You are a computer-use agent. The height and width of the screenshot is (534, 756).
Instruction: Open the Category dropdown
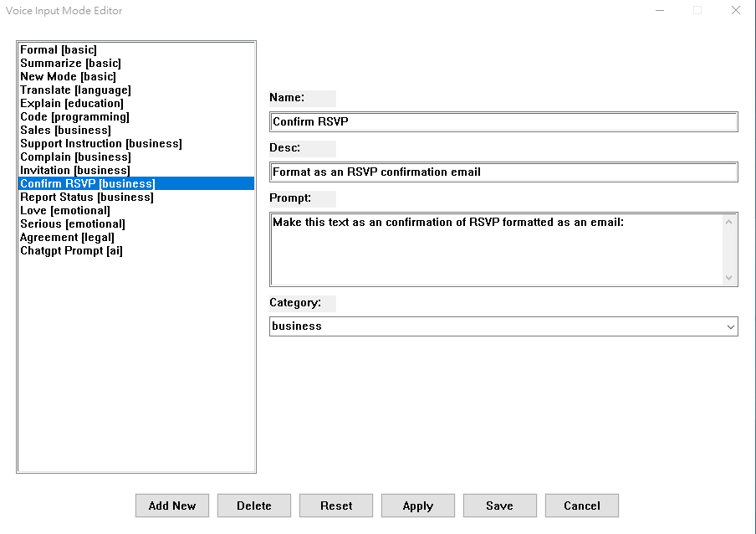503,326
